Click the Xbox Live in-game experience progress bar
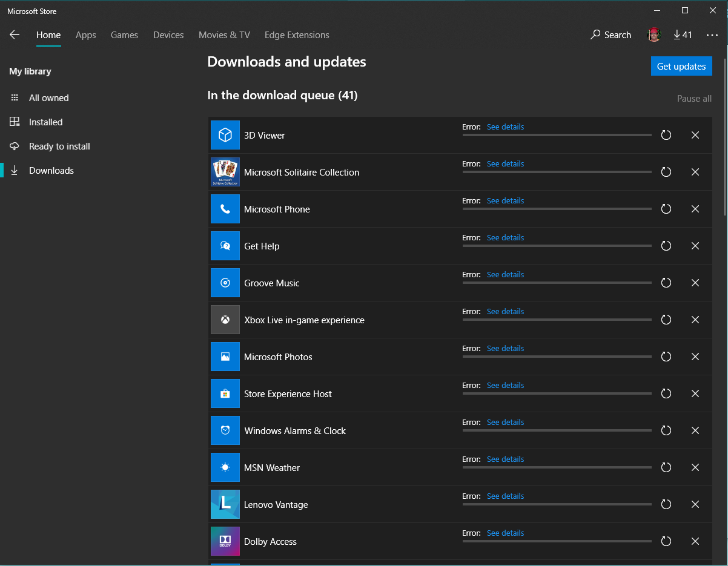Screen dimensions: 728x566 point(557,320)
